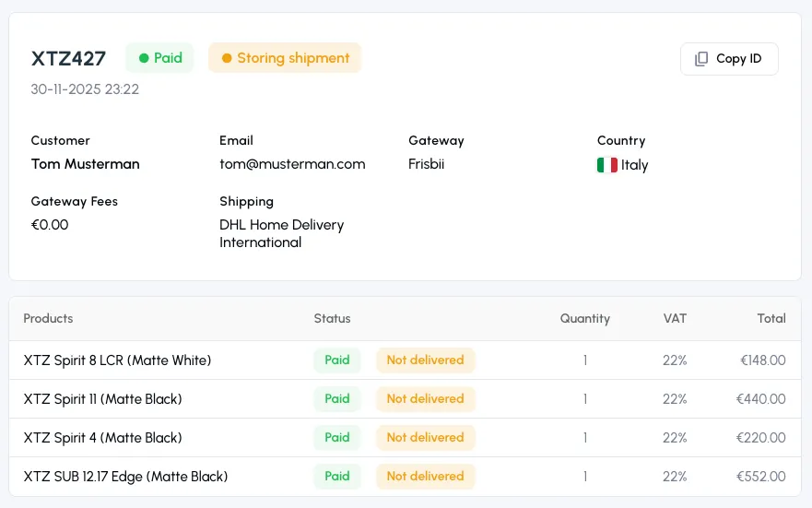Screen dimensions: 812x508
Task: Open XTZ SUB 12.17 Edge product
Action: pyautogui.click(x=125, y=477)
